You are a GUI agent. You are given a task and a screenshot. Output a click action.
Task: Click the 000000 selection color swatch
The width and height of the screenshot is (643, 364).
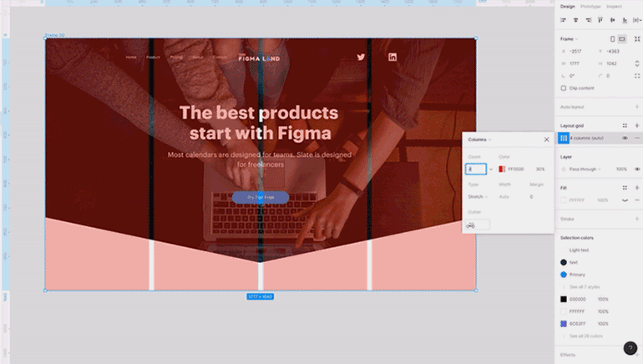[564, 299]
